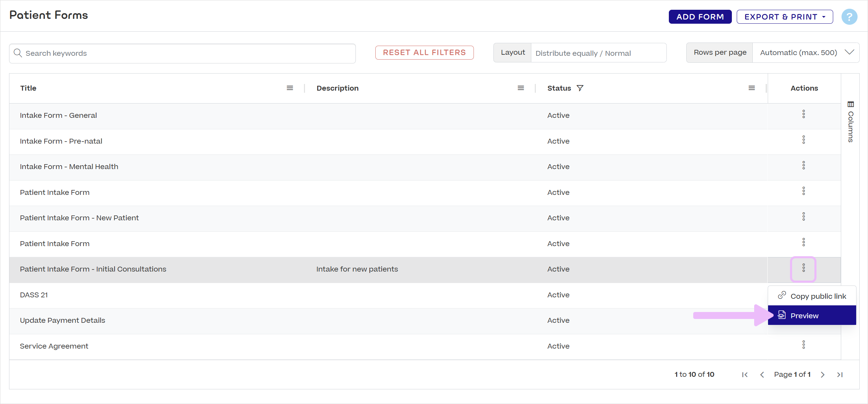Screen dimensions: 868x404
Task: Open actions menu for DASS 21 row
Action: [x=804, y=295]
